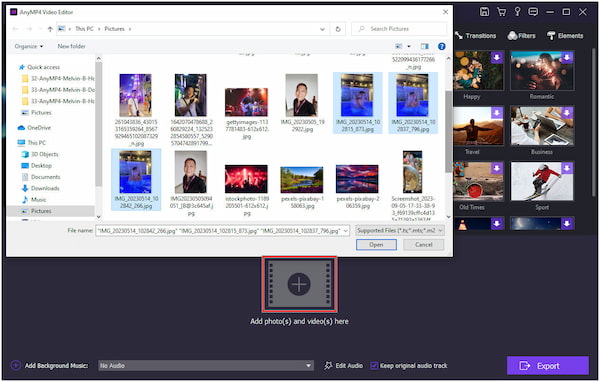Toggle the preview pane icon

425,46
